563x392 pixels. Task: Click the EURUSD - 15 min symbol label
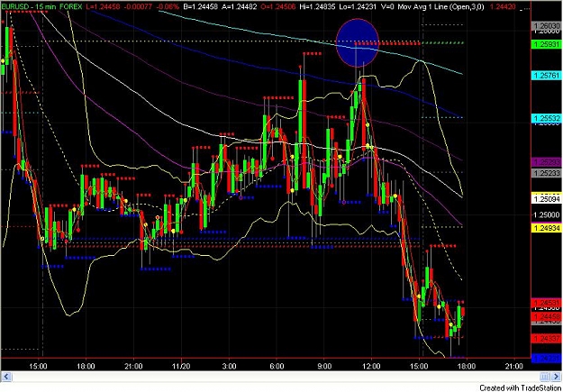(28, 5)
